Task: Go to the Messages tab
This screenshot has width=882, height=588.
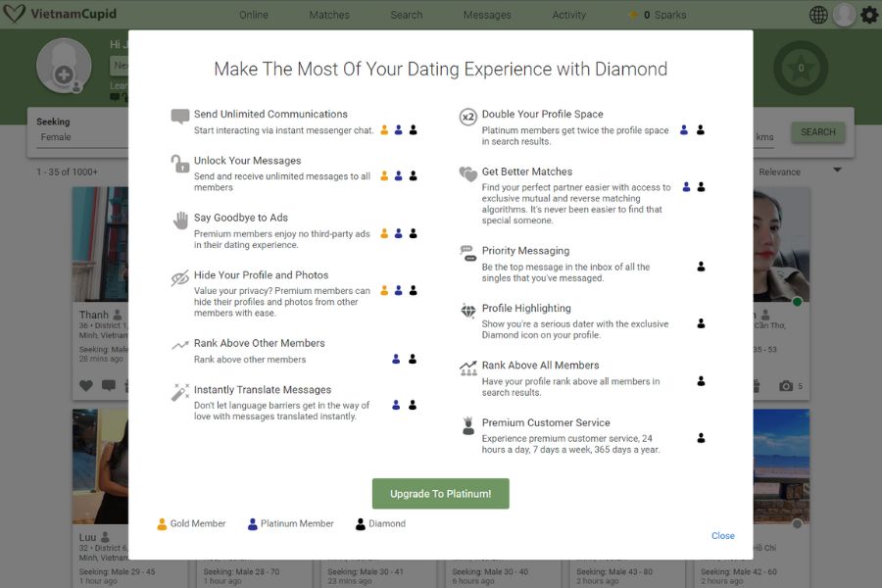Action: coord(487,15)
